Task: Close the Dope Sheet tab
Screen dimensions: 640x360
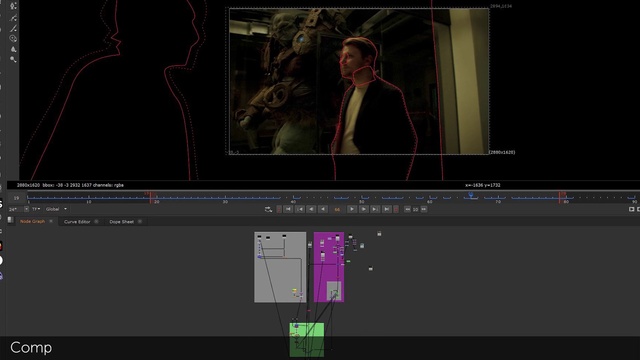Action: click(140, 222)
